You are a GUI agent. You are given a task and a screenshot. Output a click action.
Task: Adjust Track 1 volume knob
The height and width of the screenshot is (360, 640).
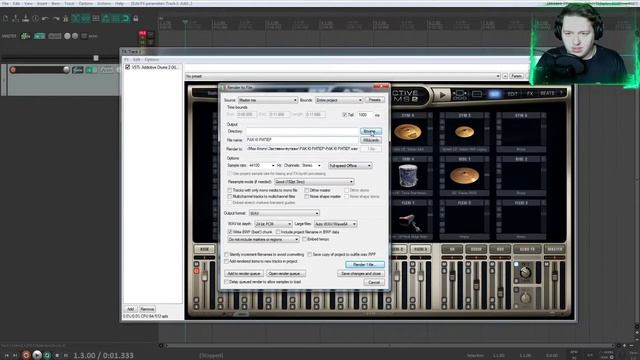click(66, 70)
